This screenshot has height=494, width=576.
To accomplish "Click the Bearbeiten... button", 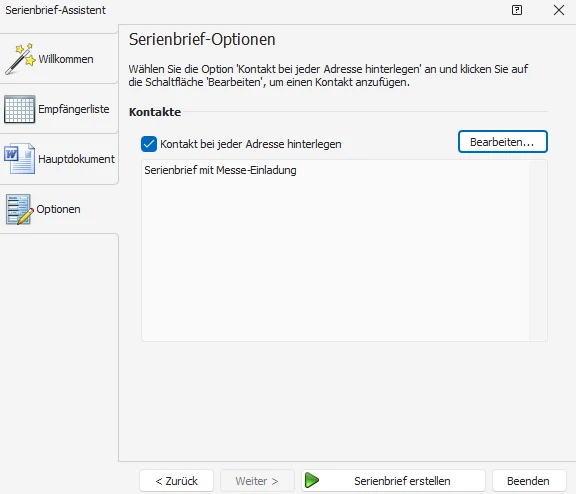I will [503, 142].
